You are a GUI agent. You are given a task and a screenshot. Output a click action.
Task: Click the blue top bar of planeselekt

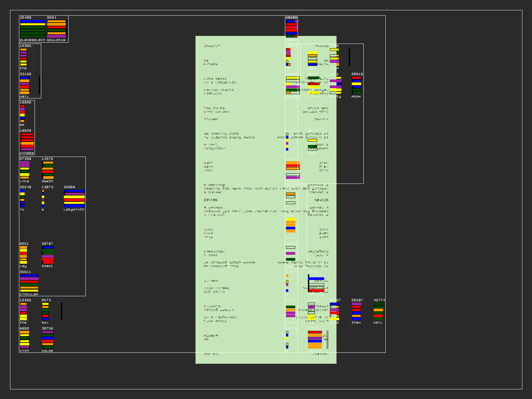coord(33,21)
